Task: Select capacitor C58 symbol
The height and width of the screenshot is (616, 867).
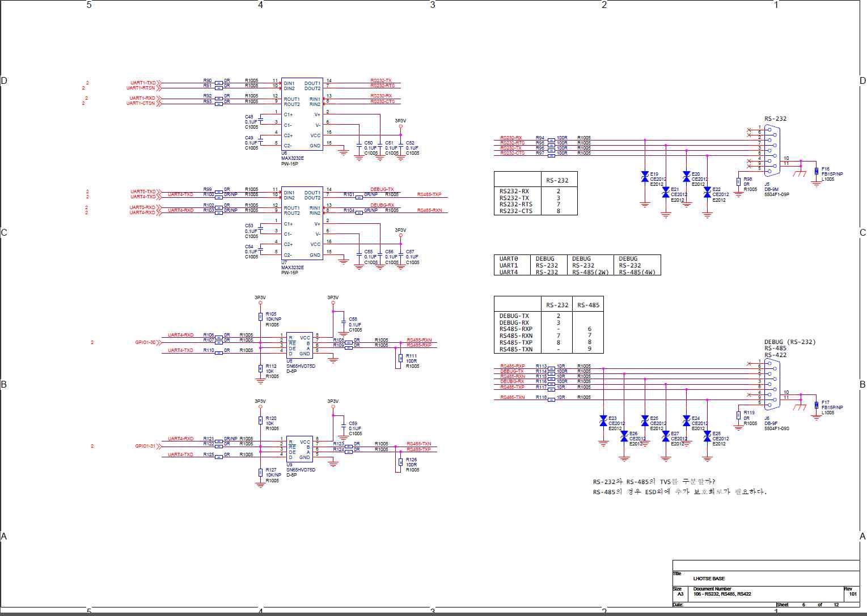Action: (x=343, y=322)
